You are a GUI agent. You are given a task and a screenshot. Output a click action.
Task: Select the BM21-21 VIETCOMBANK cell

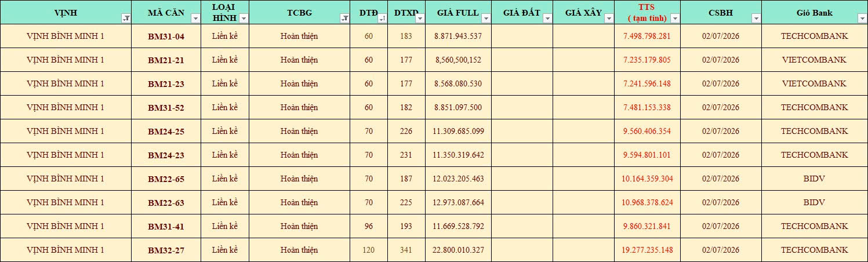(814, 60)
